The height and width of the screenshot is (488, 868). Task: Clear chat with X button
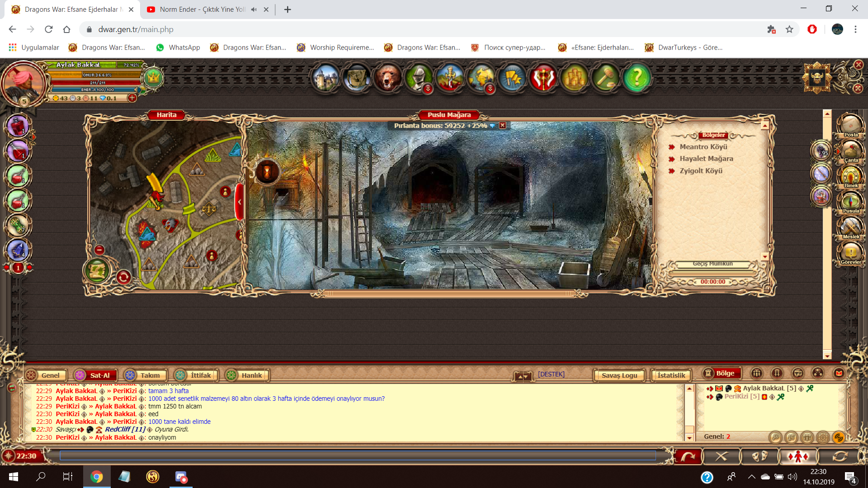tap(721, 456)
